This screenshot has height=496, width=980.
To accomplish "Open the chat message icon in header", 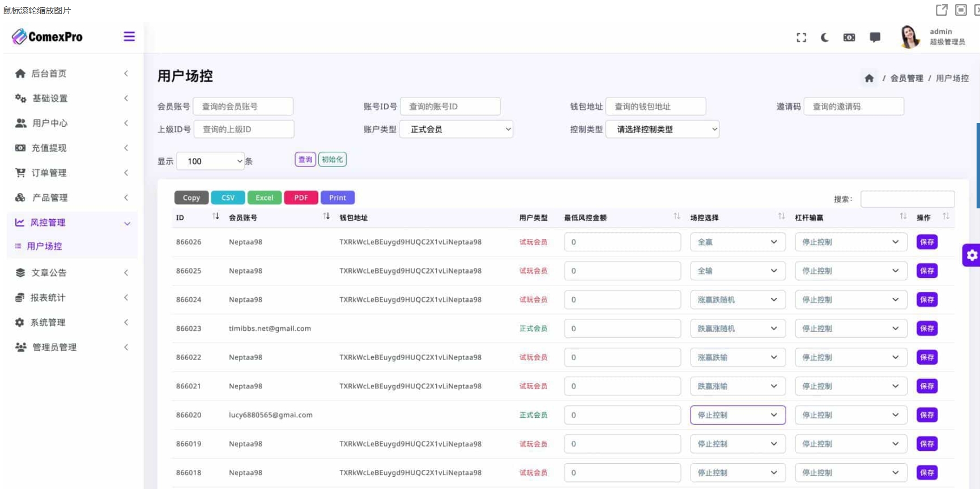I will click(x=875, y=37).
